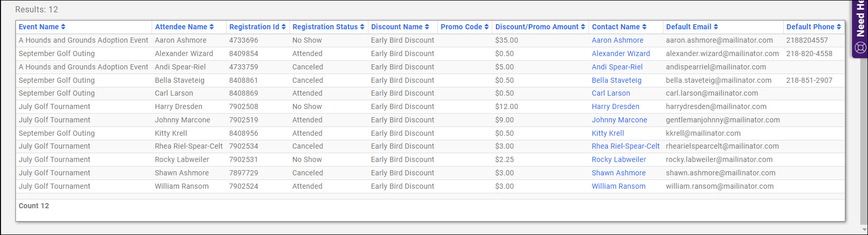Click the Promo Code sort icon
This screenshot has height=235, width=868.
(x=487, y=27)
